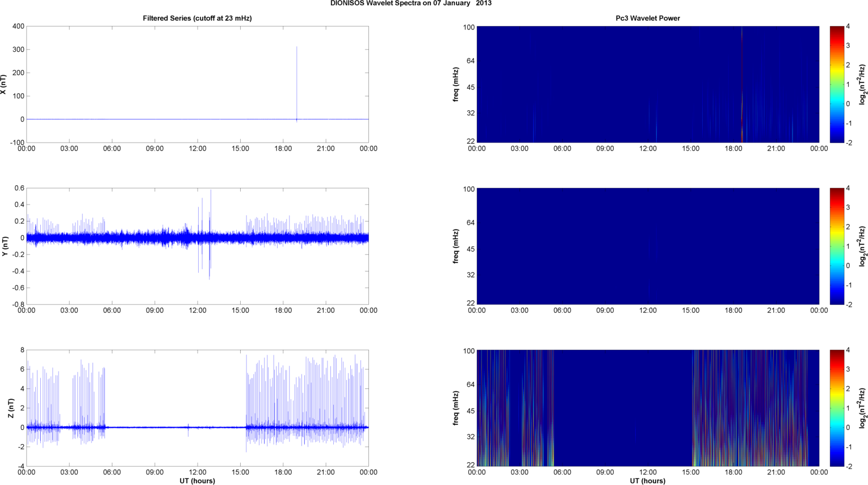This screenshot has width=868, height=485.
Task: Click 'UT (hours)' label under the bottom wavelet spectrum
Action: coord(648,480)
